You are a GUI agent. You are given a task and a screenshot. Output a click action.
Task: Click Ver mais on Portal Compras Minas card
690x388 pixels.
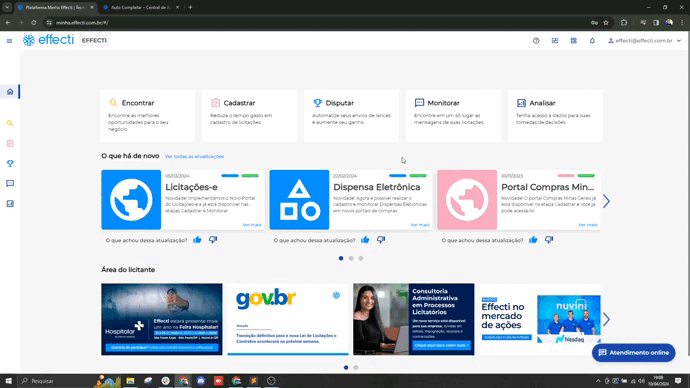(588, 225)
